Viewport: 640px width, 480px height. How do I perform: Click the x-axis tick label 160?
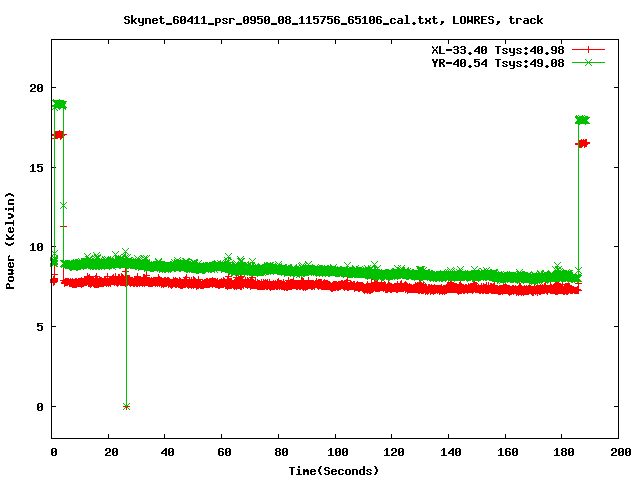click(507, 452)
